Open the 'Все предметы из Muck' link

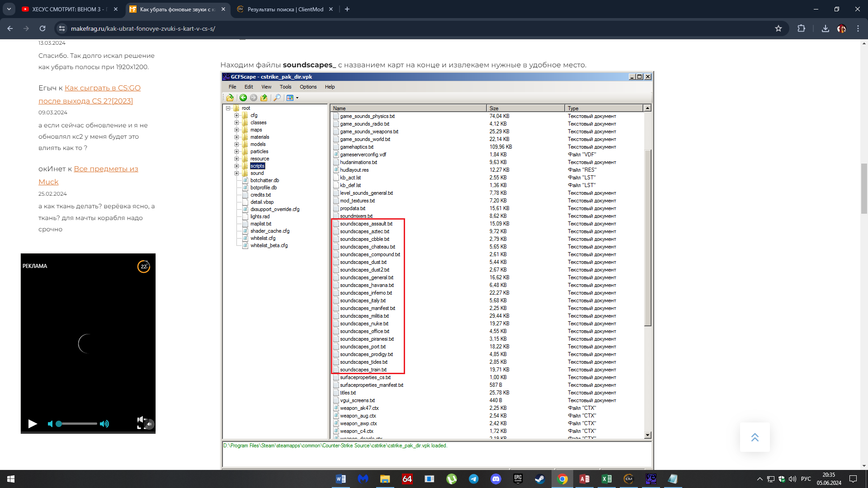pos(106,169)
